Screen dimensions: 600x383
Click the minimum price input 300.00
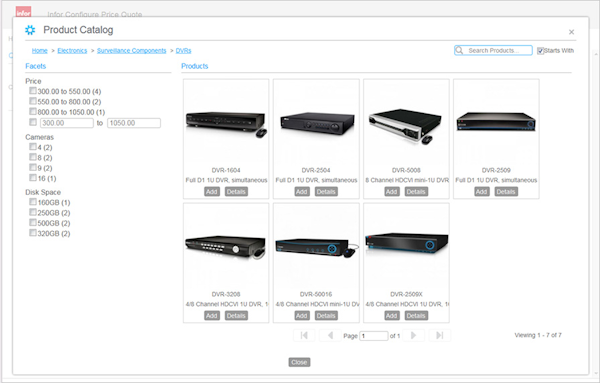[x=67, y=123]
